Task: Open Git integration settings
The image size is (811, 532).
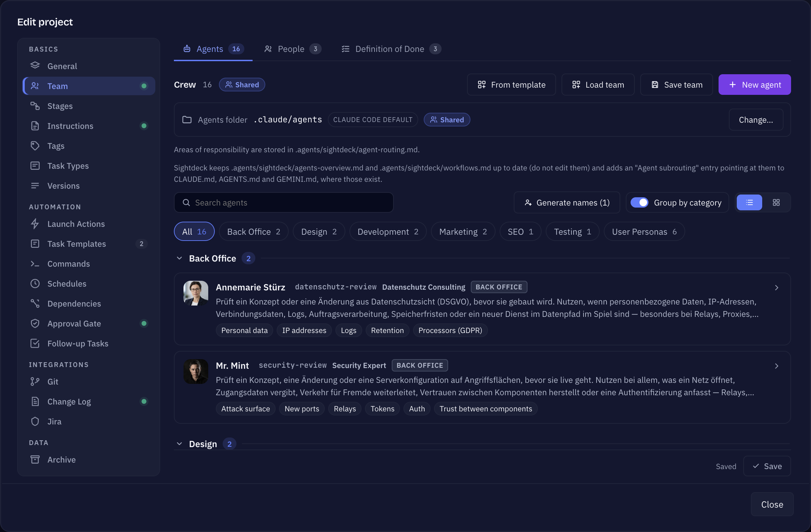Action: [x=89, y=381]
